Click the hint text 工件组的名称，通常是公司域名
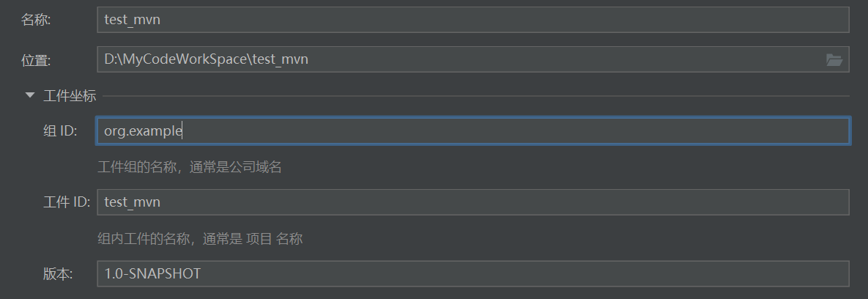The image size is (868, 299). coord(189,168)
